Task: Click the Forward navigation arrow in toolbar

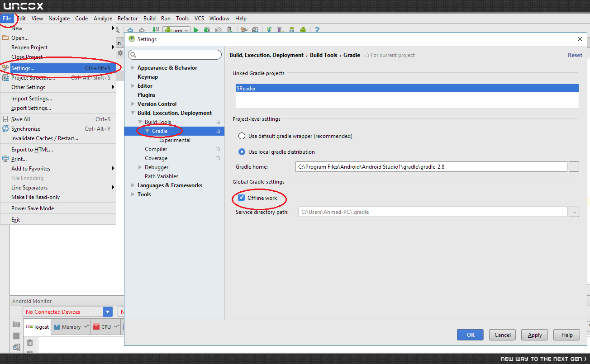Action: [x=142, y=30]
